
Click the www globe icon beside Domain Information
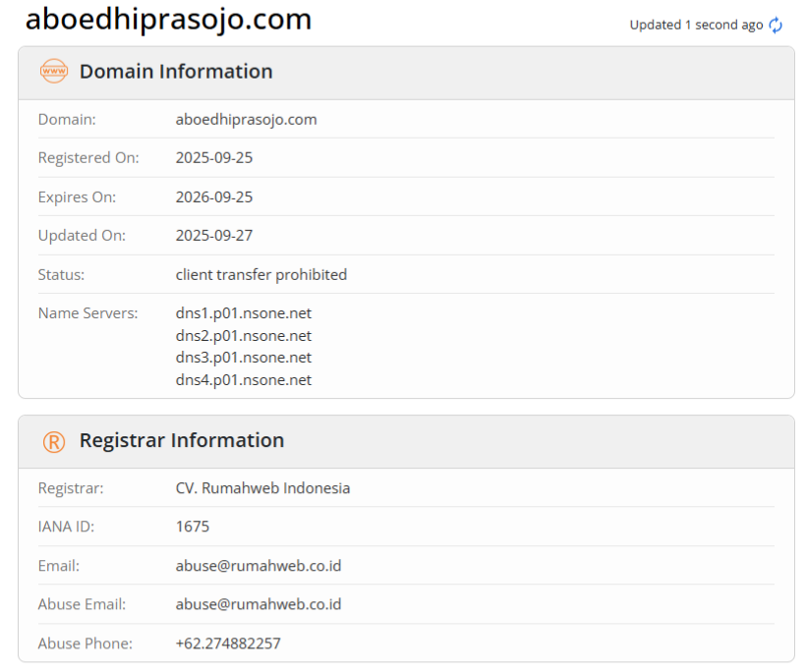tap(53, 71)
